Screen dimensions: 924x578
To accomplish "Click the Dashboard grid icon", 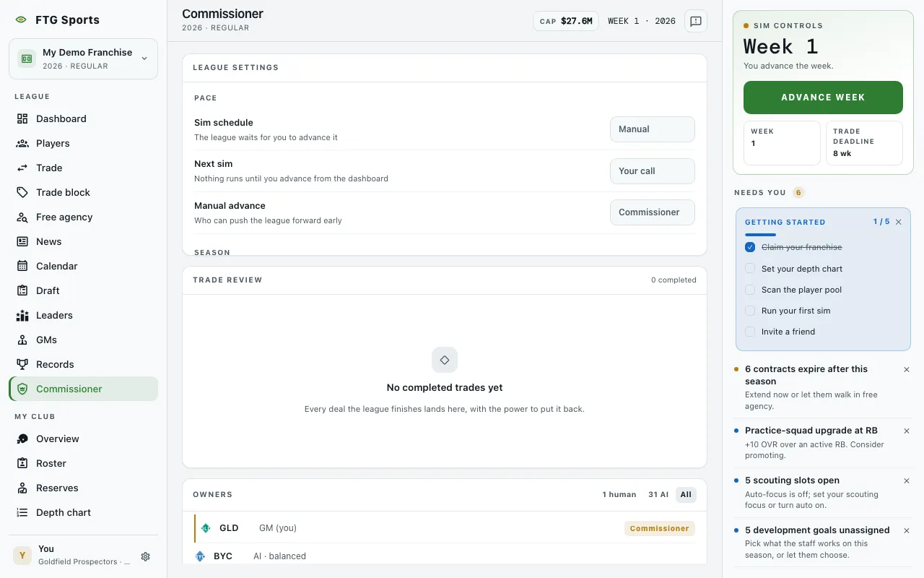I will 22,118.
